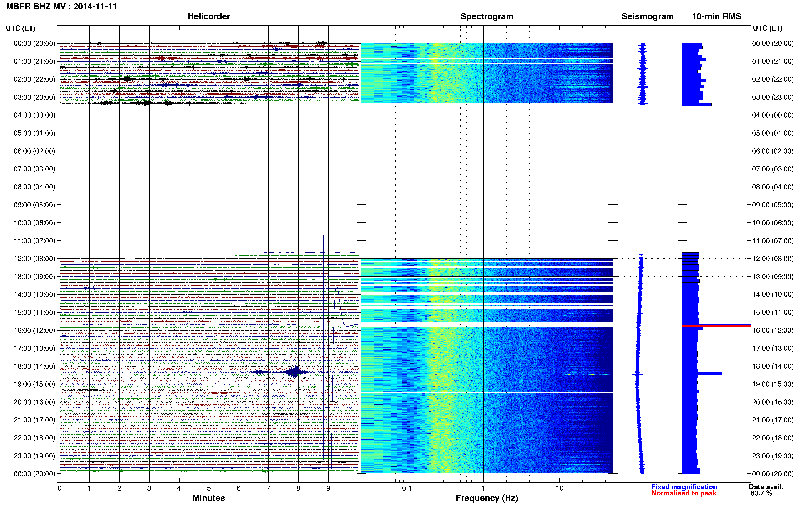Click the 63.7 % data availability value
The height and width of the screenshot is (508, 812).
[761, 493]
